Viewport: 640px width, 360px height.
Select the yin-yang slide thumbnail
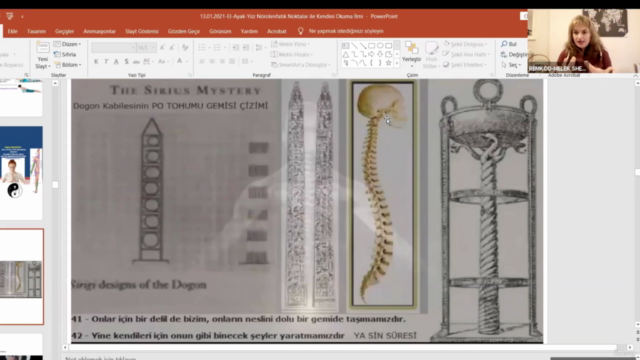[x=21, y=173]
